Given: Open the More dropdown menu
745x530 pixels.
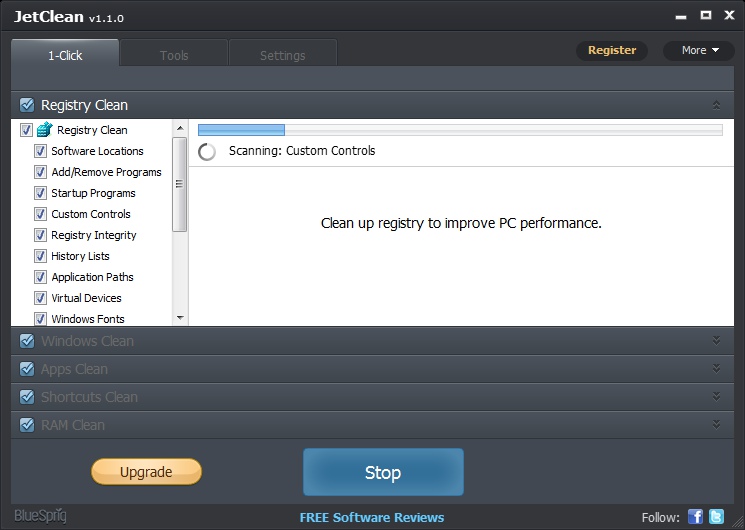Looking at the screenshot, I should tap(699, 50).
